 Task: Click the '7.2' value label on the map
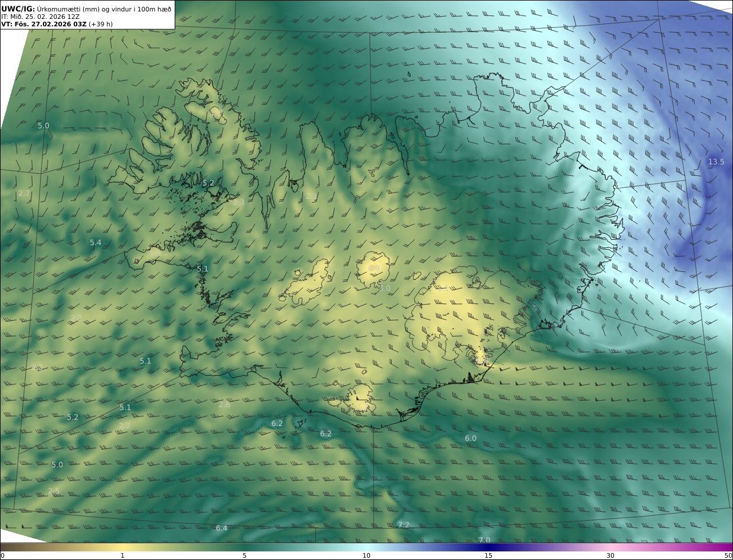[403, 524]
